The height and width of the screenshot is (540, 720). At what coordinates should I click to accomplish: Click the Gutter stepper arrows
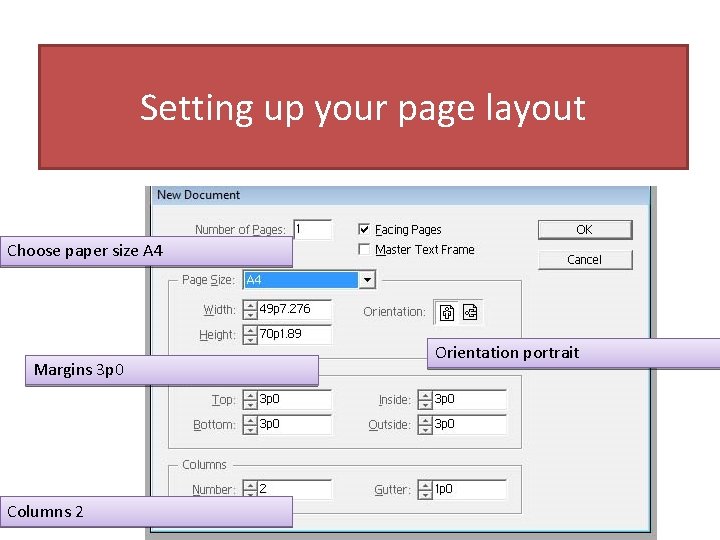tap(425, 489)
